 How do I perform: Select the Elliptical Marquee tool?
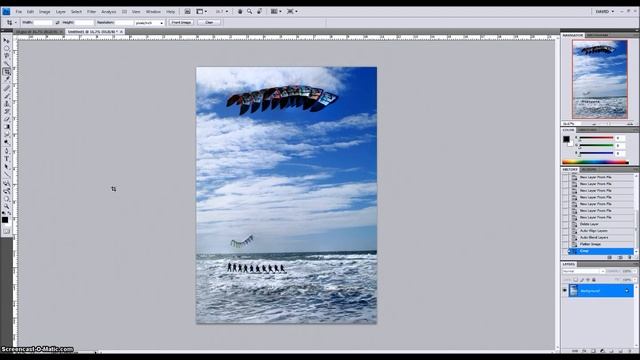(7, 49)
